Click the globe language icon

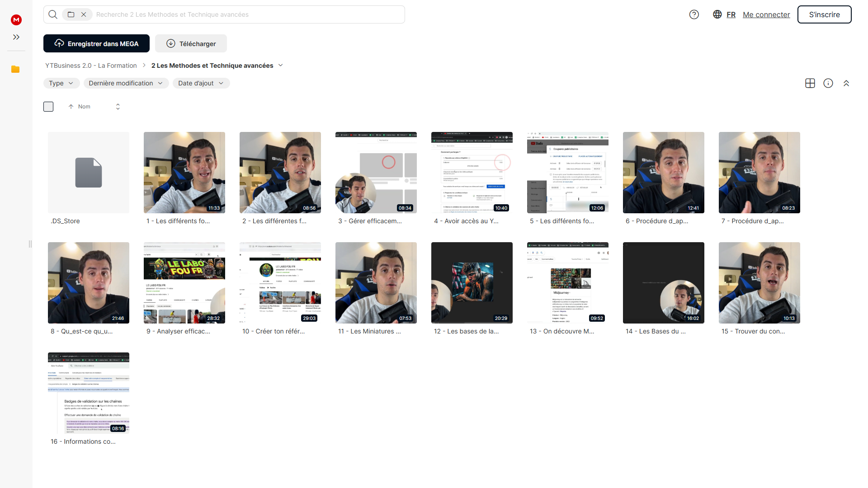717,14
